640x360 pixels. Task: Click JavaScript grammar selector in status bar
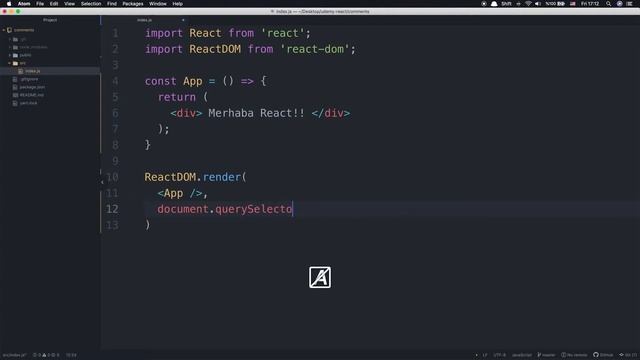(522, 355)
